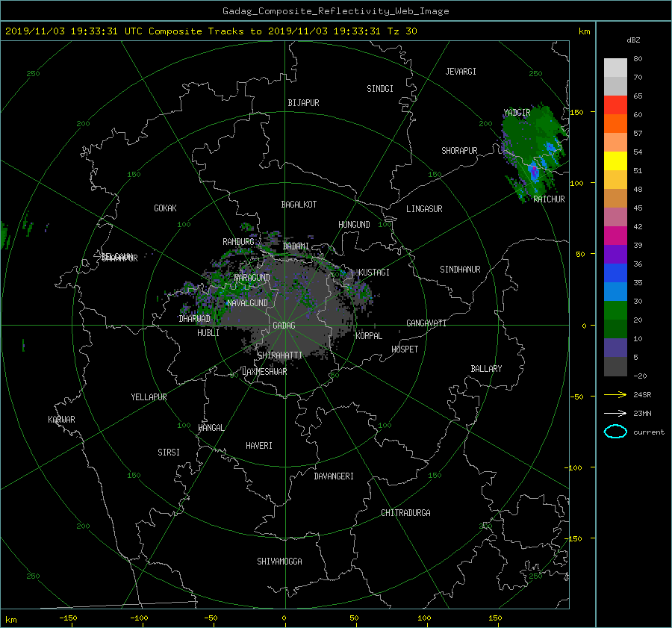672x628 pixels.
Task: Click the HAVERI city label
Action: 259,446
